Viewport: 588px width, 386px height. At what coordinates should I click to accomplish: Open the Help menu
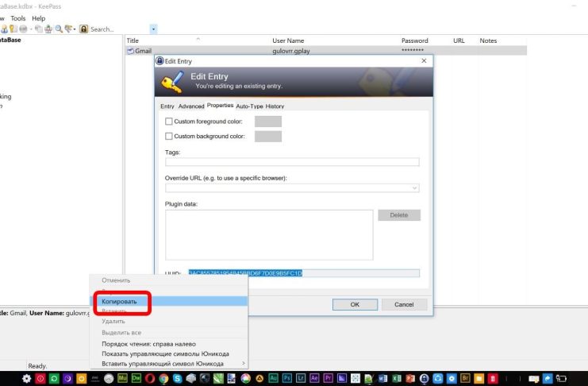(38, 18)
